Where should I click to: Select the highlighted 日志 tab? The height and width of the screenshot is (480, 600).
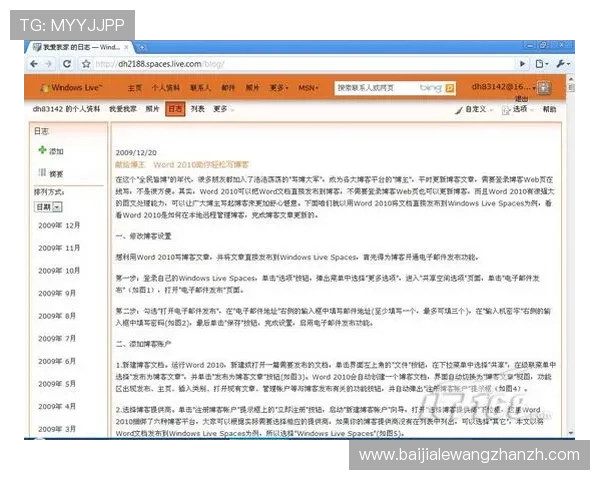(175, 109)
